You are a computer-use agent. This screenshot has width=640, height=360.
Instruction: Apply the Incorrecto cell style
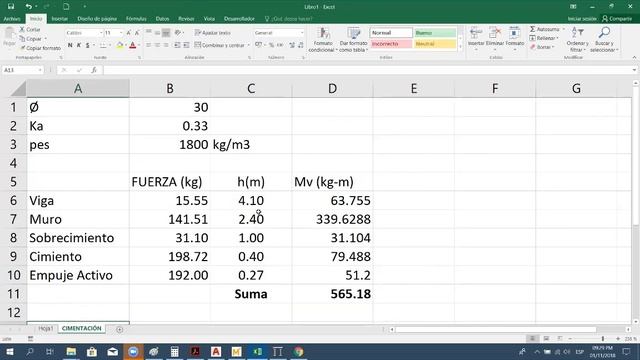click(x=391, y=44)
